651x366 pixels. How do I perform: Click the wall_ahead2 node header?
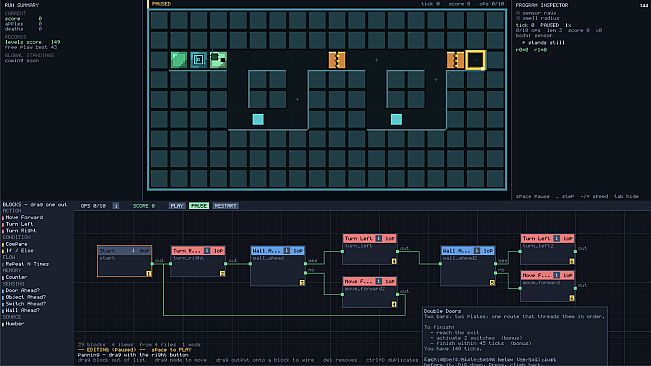click(x=468, y=251)
